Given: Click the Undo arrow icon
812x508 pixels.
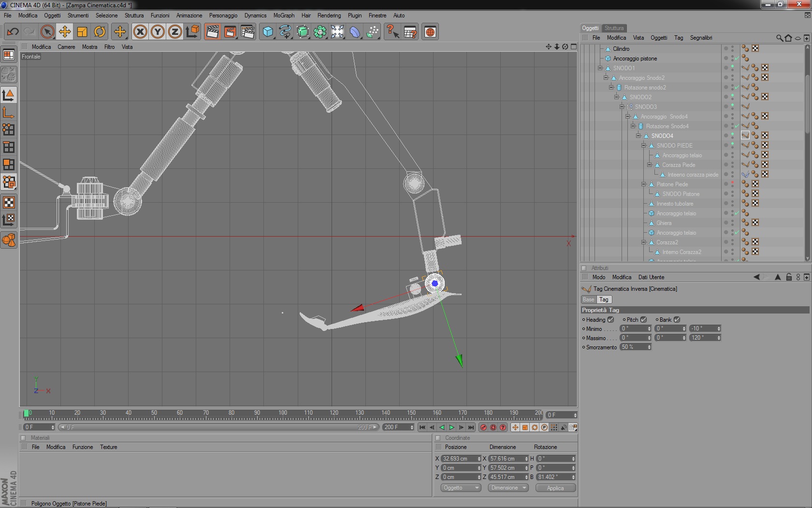Looking at the screenshot, I should 13,32.
